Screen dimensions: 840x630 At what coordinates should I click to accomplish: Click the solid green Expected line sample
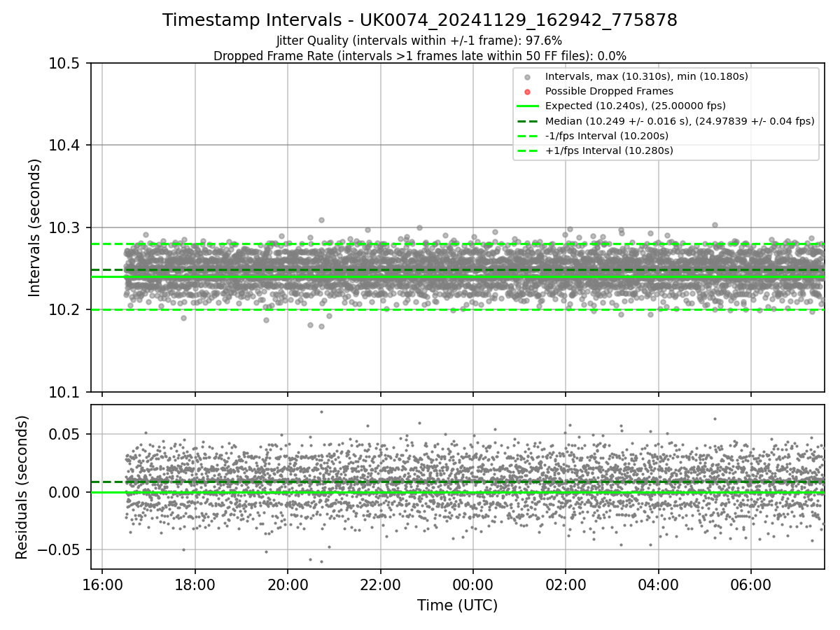[x=528, y=106]
